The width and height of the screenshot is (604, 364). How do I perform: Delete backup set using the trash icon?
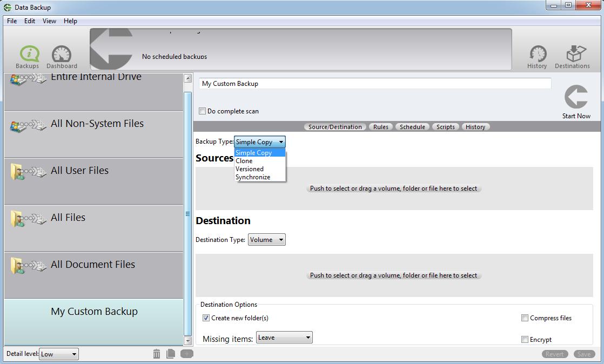tap(157, 353)
